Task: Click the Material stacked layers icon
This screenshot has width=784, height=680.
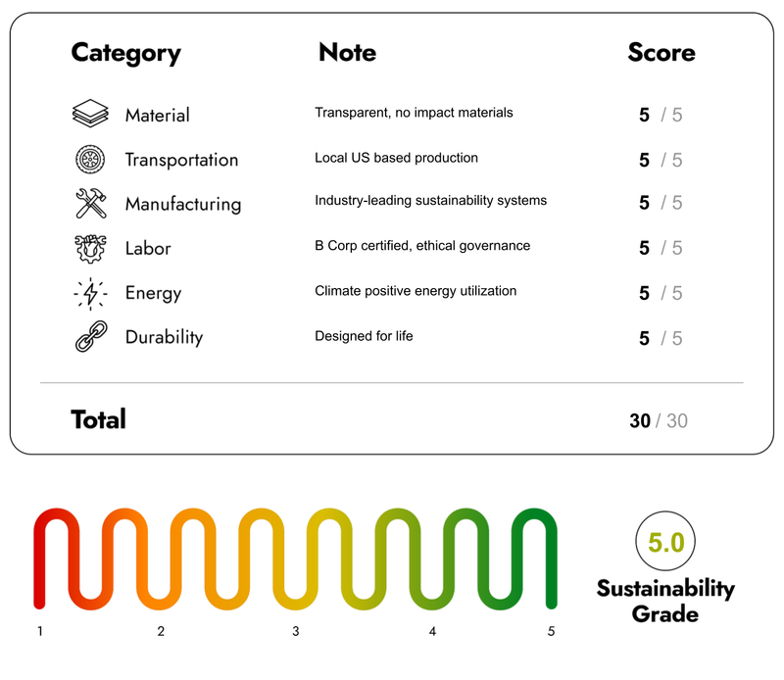Action: pos(90,113)
